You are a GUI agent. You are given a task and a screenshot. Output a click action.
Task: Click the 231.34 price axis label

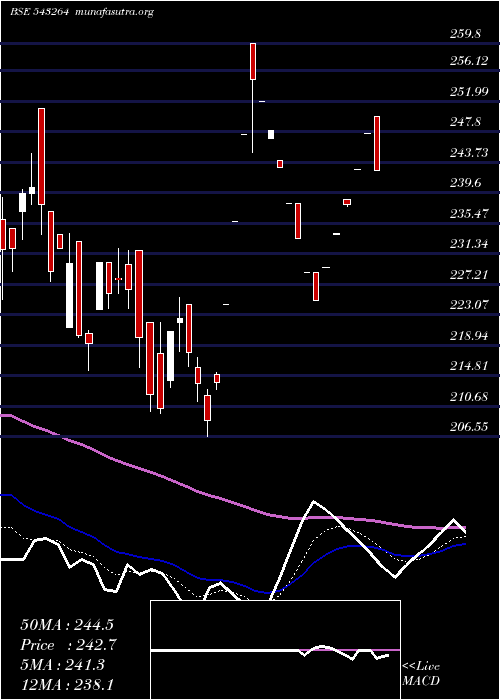469,244
